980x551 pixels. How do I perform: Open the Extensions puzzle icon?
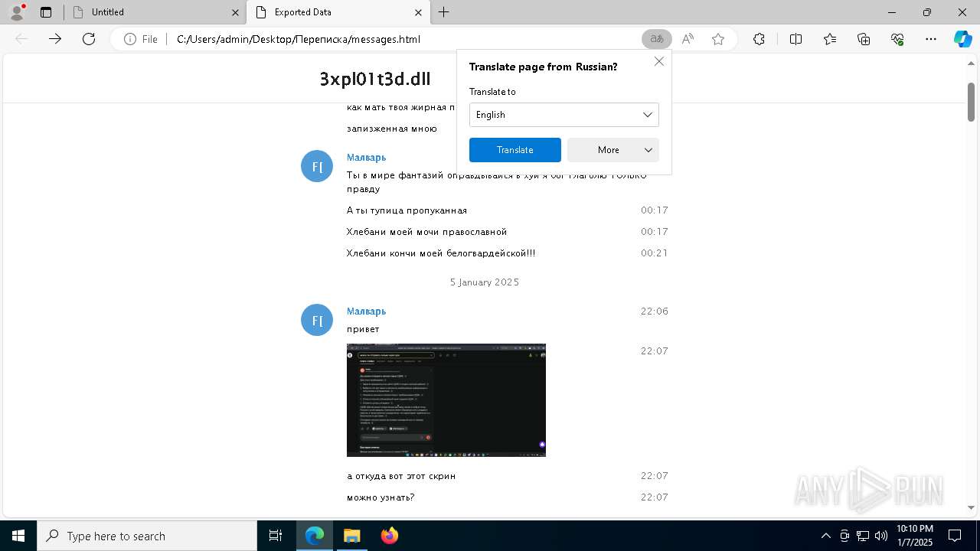pos(759,39)
